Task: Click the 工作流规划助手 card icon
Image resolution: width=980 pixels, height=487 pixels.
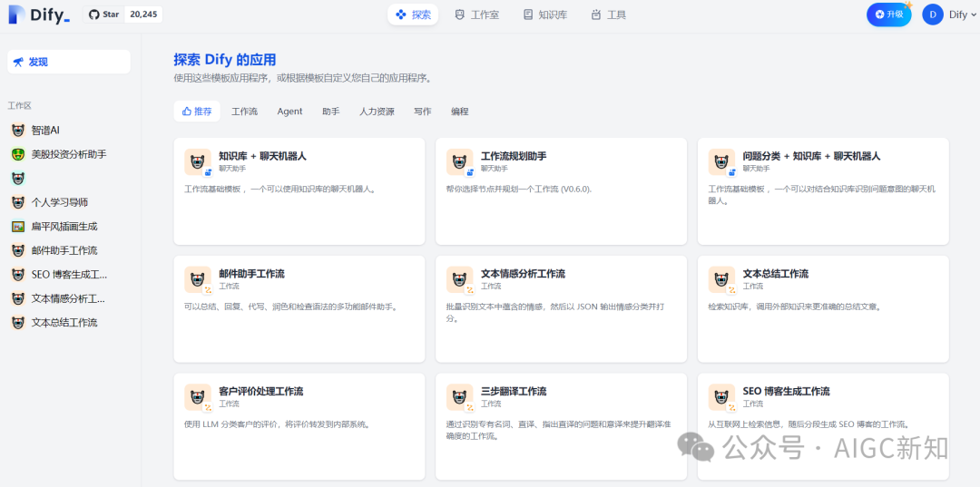Action: tap(459, 161)
